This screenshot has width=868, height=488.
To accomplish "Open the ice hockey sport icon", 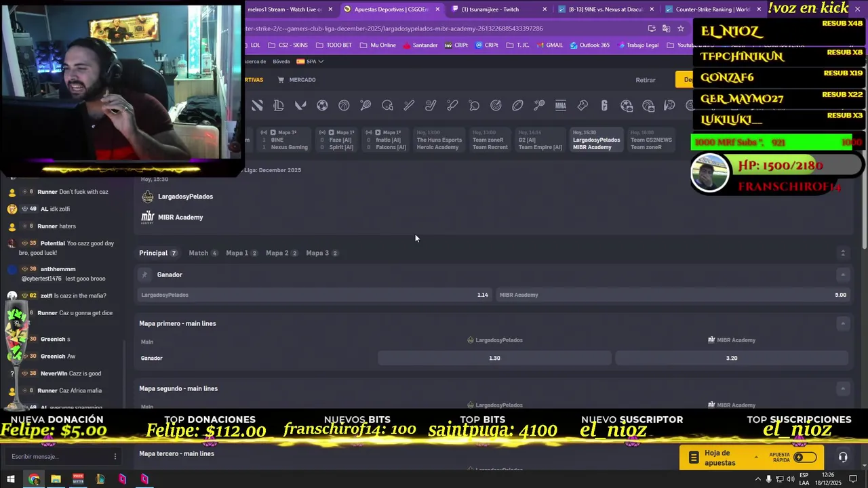I will point(431,105).
